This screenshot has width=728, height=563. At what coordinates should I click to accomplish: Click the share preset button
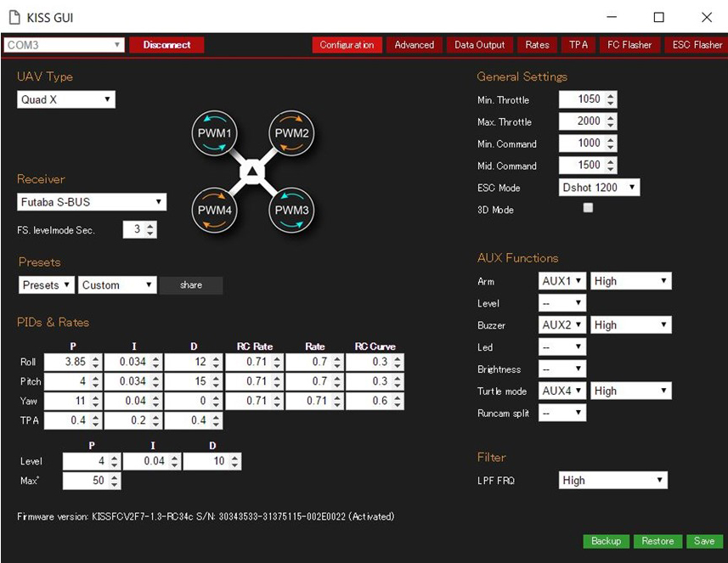pyautogui.click(x=191, y=285)
